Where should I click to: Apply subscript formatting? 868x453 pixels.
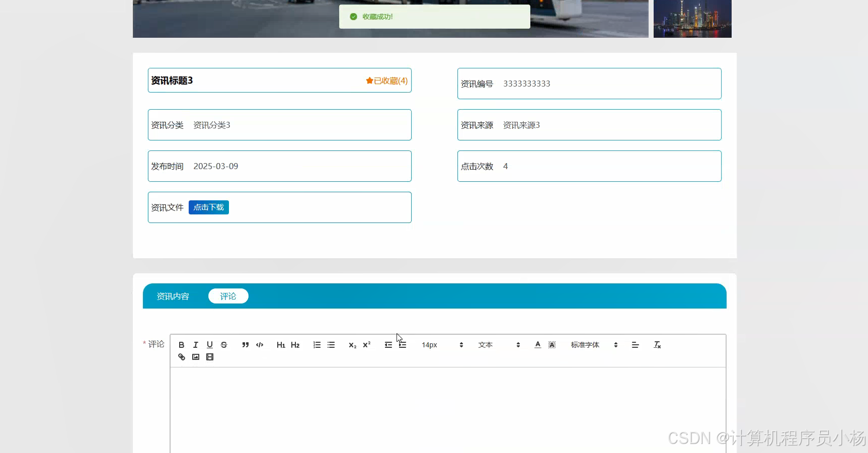point(353,345)
